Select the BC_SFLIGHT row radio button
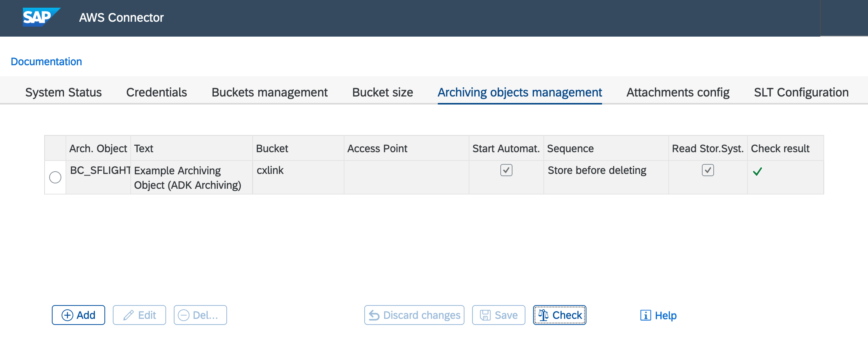 pos(55,177)
